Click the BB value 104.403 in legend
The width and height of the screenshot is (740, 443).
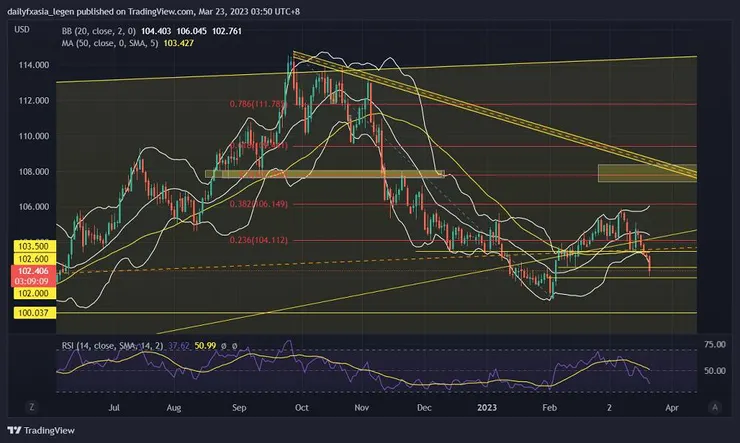coord(156,31)
